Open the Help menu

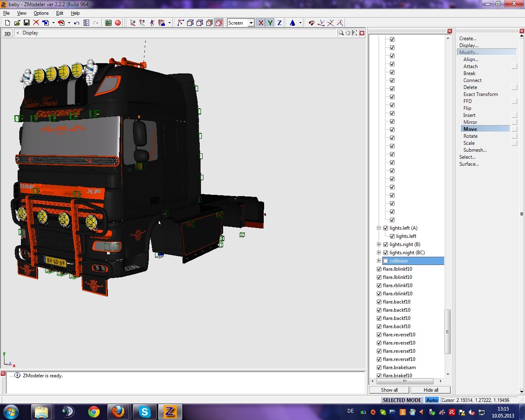[x=75, y=13]
